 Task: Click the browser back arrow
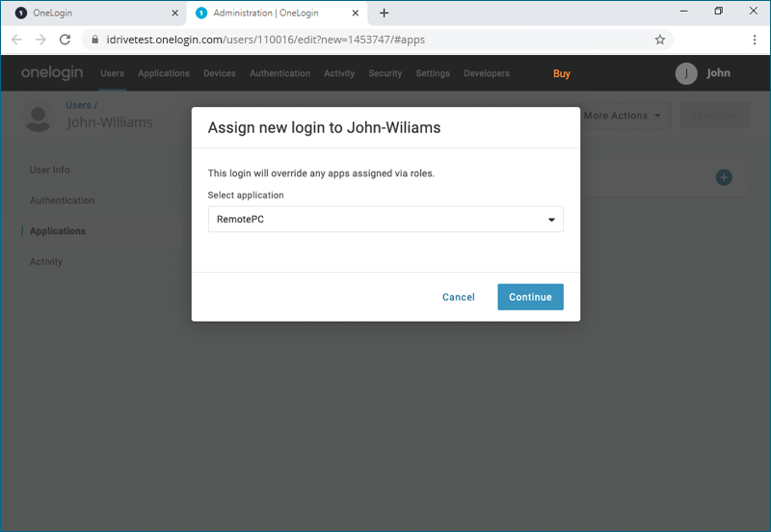(x=16, y=40)
